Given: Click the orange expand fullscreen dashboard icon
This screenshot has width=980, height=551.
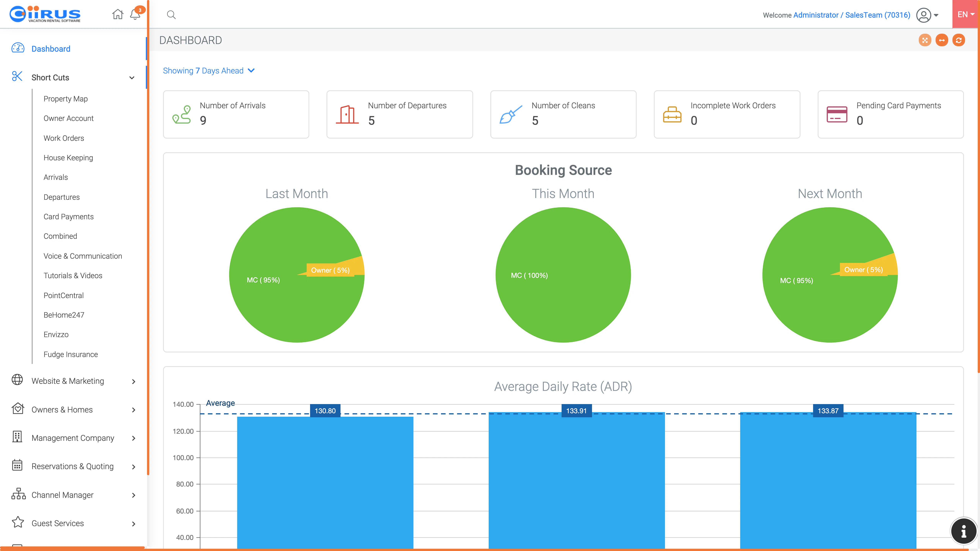Looking at the screenshot, I should point(925,40).
